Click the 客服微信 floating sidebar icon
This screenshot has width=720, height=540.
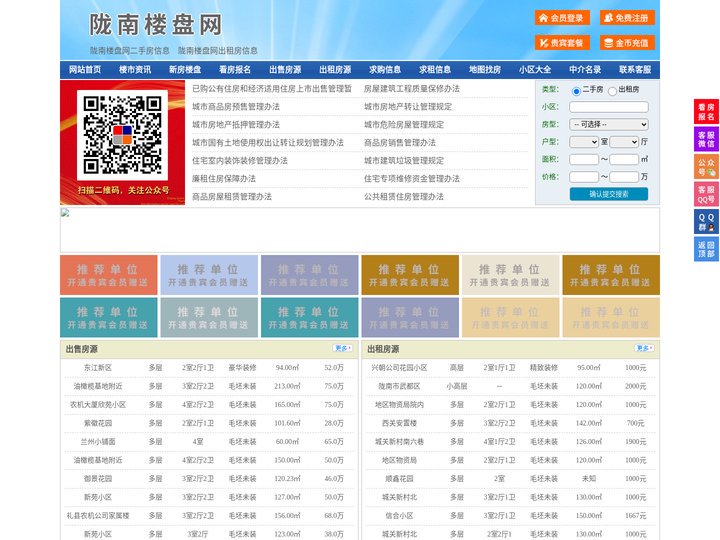tap(706, 139)
